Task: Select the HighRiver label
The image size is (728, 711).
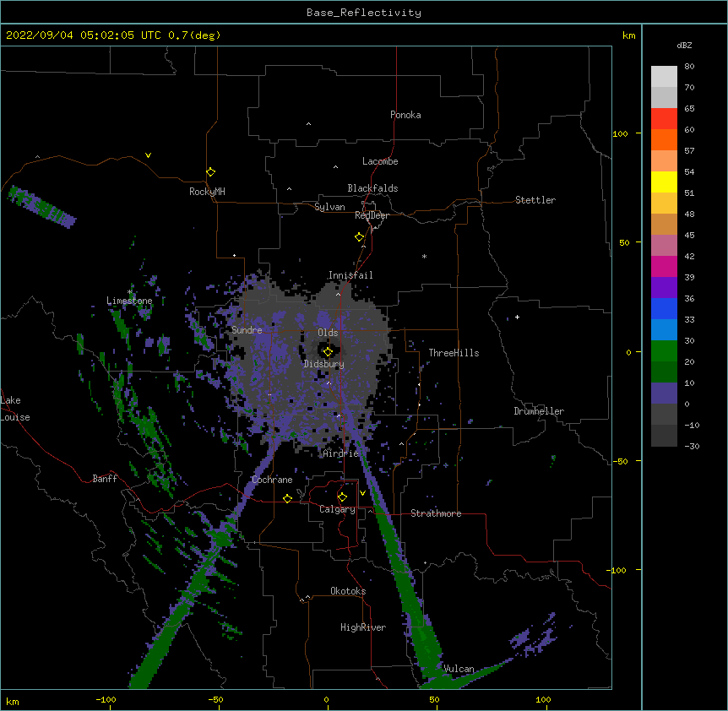Action: [363, 627]
